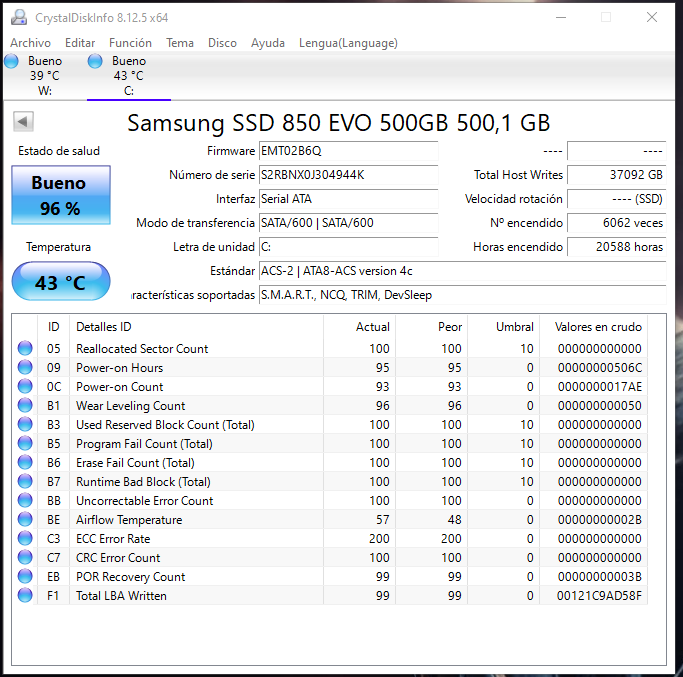Click the CrystalDiskInfo app icon in title bar
Screen dimensions: 683x677
19,17
